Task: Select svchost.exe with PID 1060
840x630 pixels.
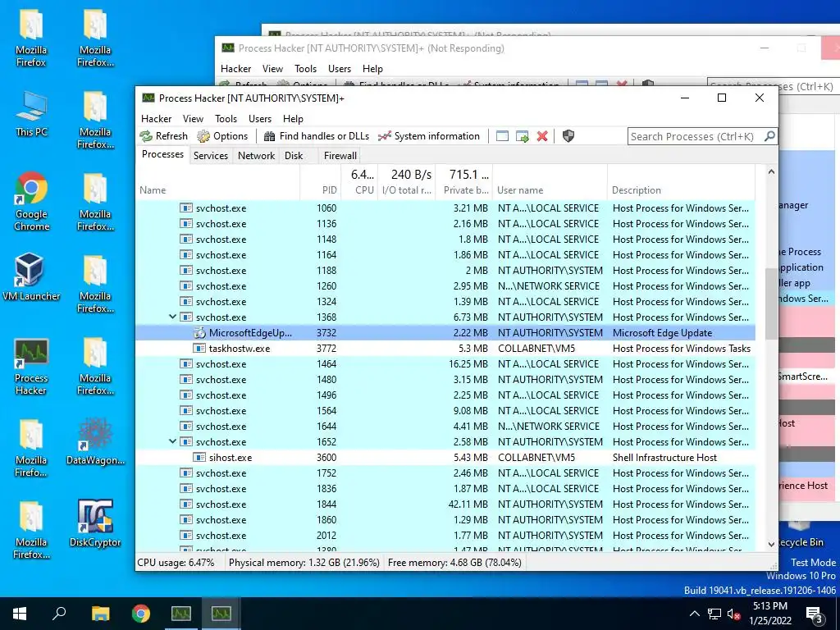Action: [445, 208]
